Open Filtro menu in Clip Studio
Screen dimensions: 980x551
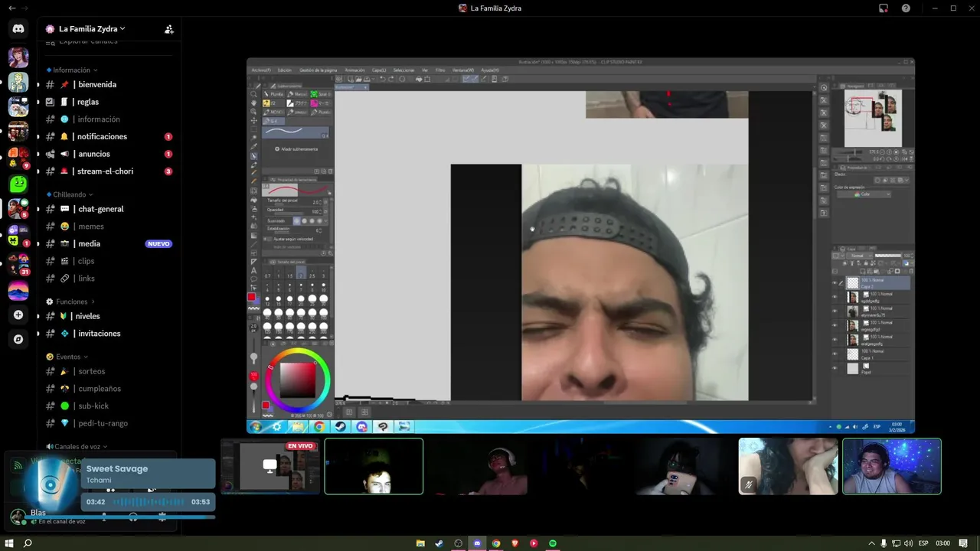click(440, 70)
